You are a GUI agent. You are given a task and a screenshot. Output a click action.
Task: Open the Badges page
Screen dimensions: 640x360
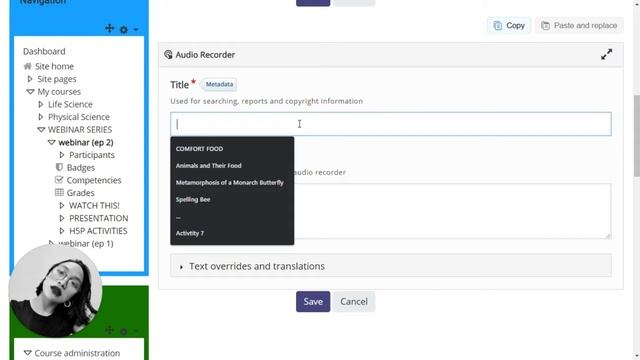pyautogui.click(x=81, y=167)
